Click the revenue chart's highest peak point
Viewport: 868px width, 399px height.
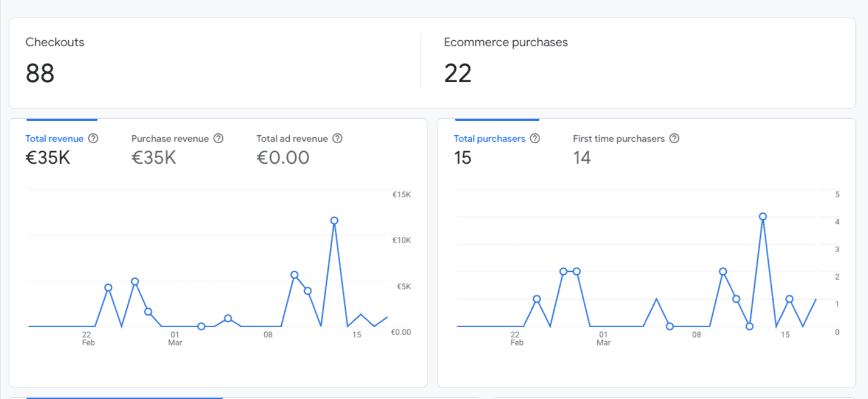tap(334, 221)
